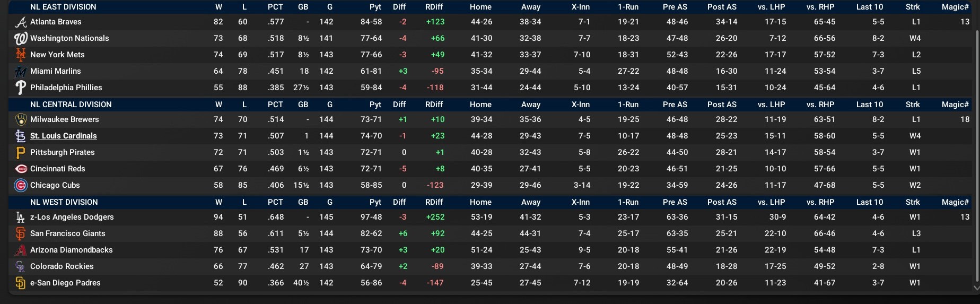Click the Arizona Diamondbacks logo icon
This screenshot has height=304, width=980.
point(21,250)
